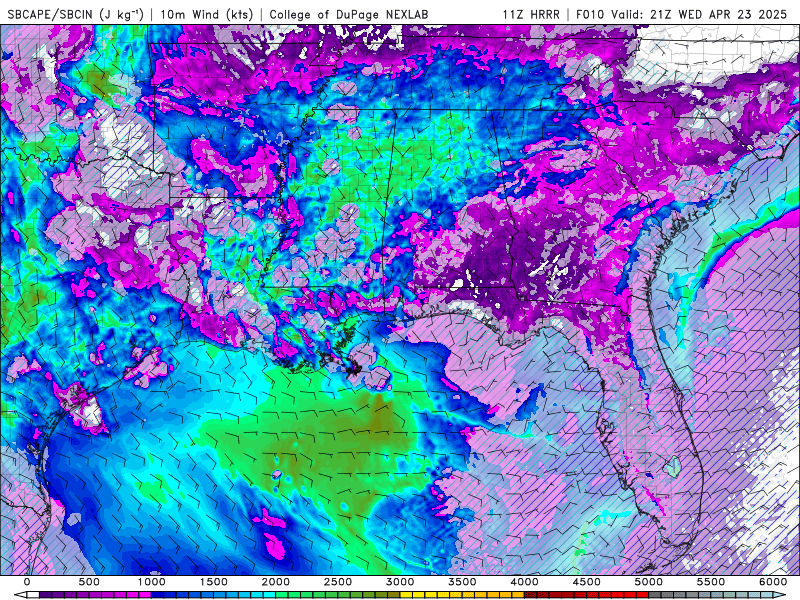Click the 3500 label on the color scale
The height and width of the screenshot is (600, 800).
462,582
